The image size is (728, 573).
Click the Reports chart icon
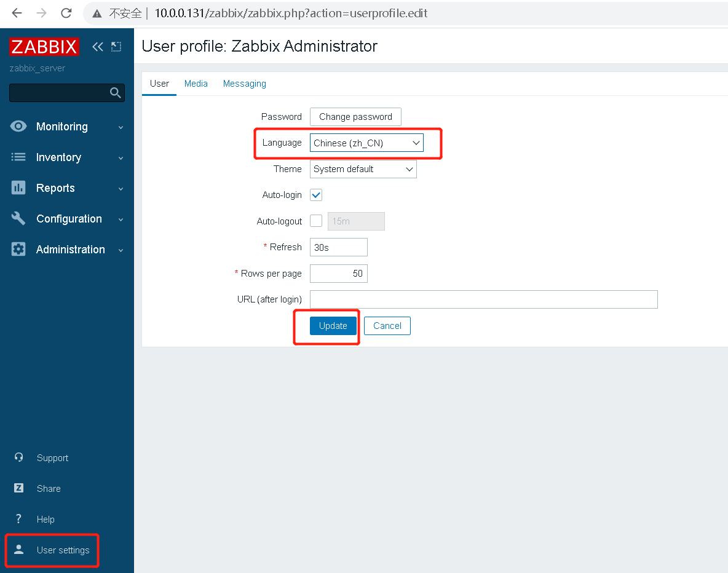(x=18, y=188)
